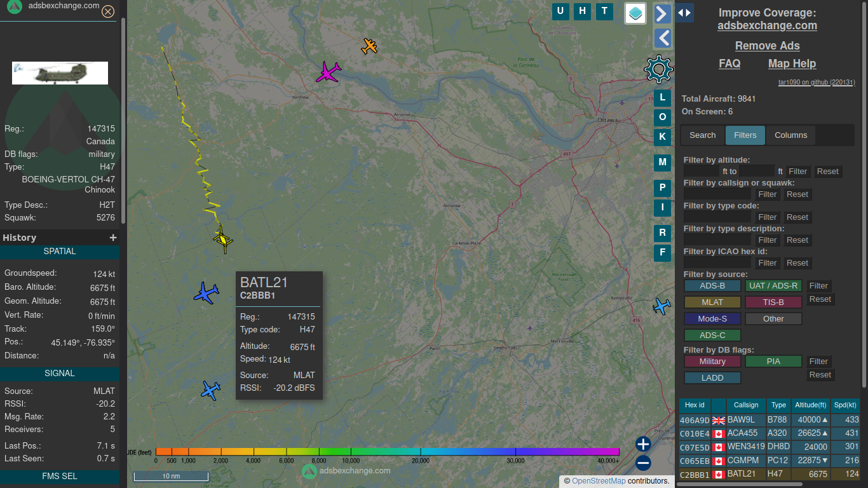The image size is (868, 488).
Task: Click the Remove Ads link
Action: tap(767, 46)
